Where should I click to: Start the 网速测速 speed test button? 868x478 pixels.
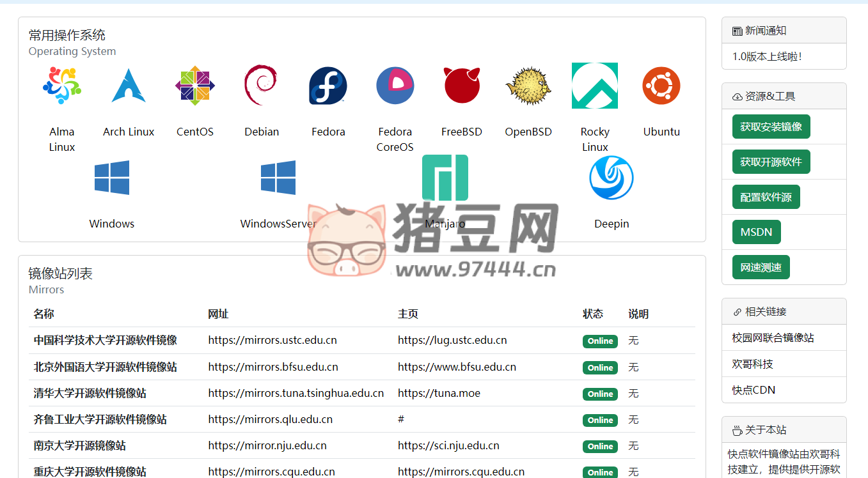tap(761, 267)
